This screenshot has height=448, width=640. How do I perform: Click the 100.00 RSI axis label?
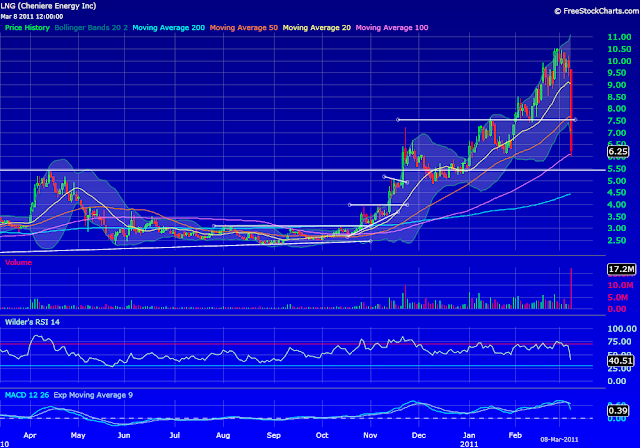point(622,329)
